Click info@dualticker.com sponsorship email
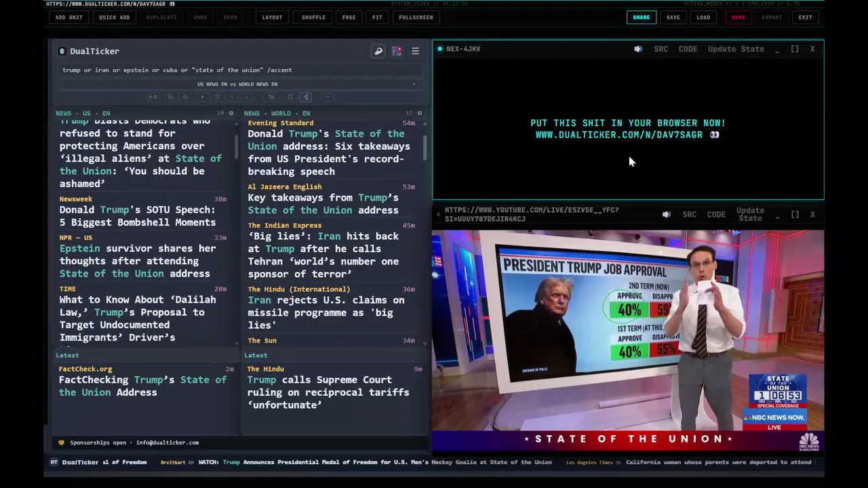 (x=167, y=443)
